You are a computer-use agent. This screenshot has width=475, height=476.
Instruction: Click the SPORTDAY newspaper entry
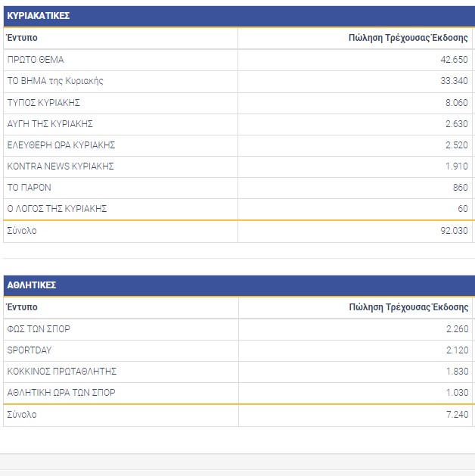[29, 350]
